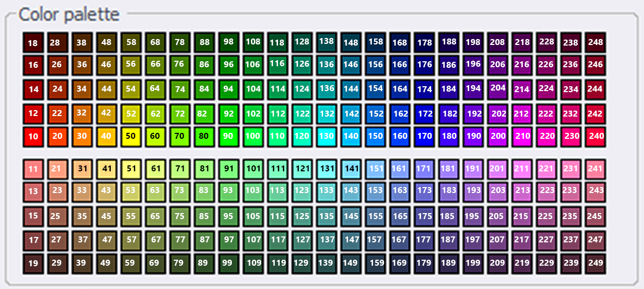Click color swatch number 92
The height and width of the screenshot is (289, 644).
[x=229, y=113]
